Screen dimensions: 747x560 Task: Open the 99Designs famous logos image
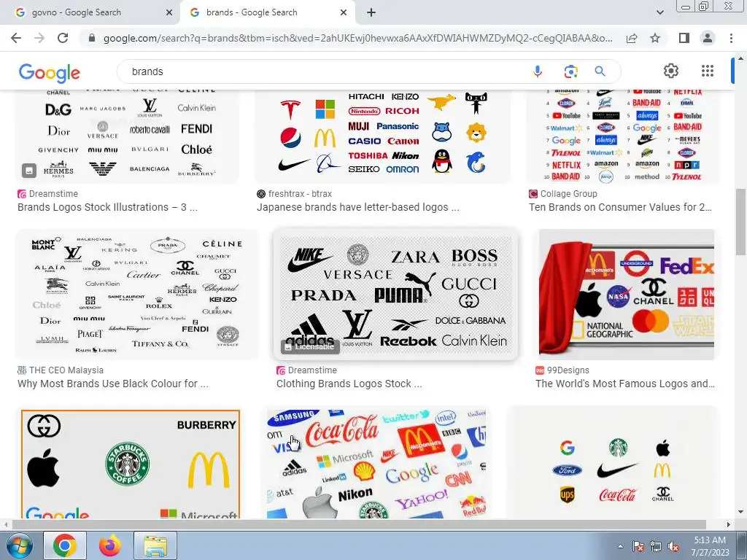point(626,295)
